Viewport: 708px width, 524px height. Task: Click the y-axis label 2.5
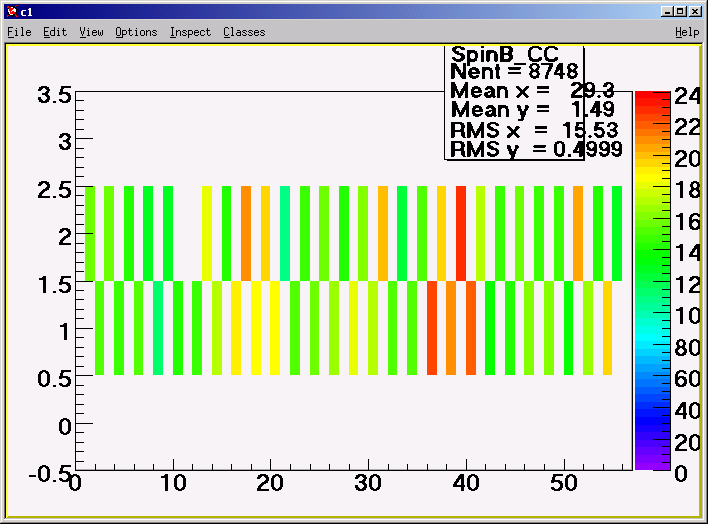pyautogui.click(x=54, y=190)
